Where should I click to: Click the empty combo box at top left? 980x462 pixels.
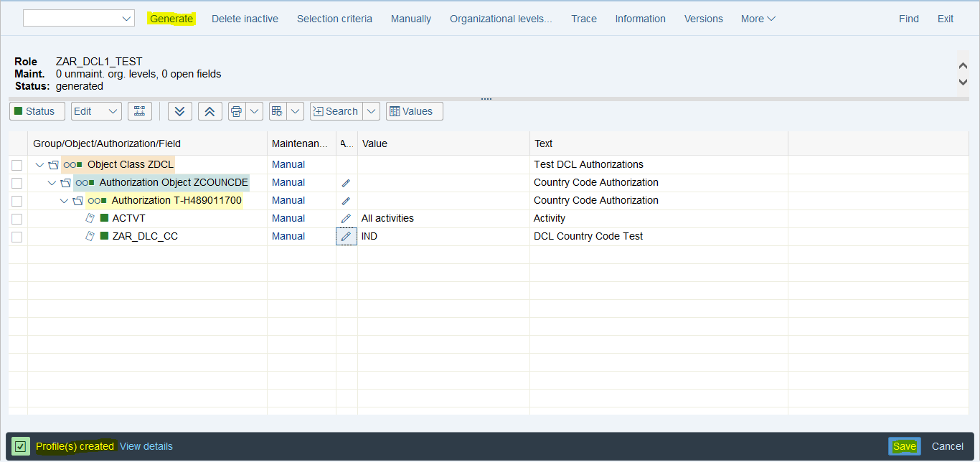pyautogui.click(x=78, y=18)
